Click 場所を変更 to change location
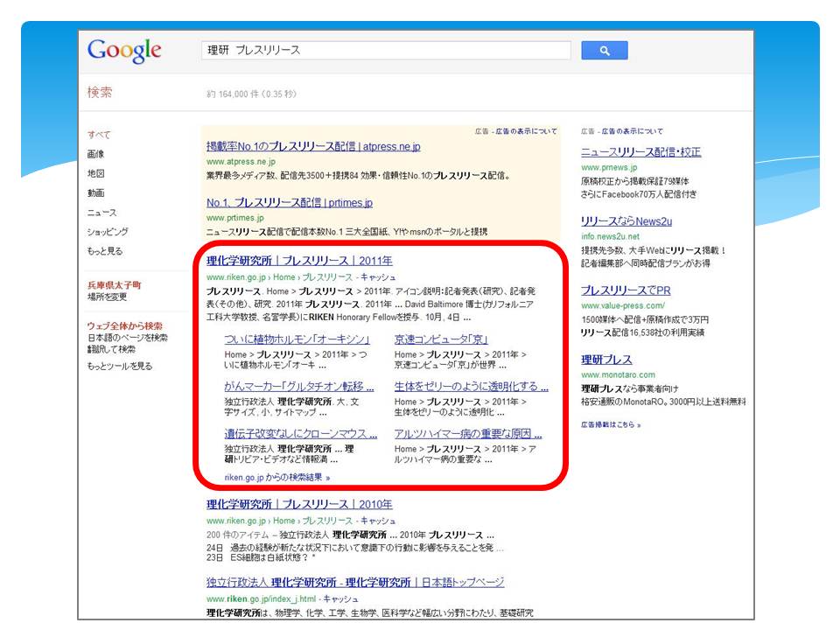The height and width of the screenshot is (630, 840). (107, 297)
